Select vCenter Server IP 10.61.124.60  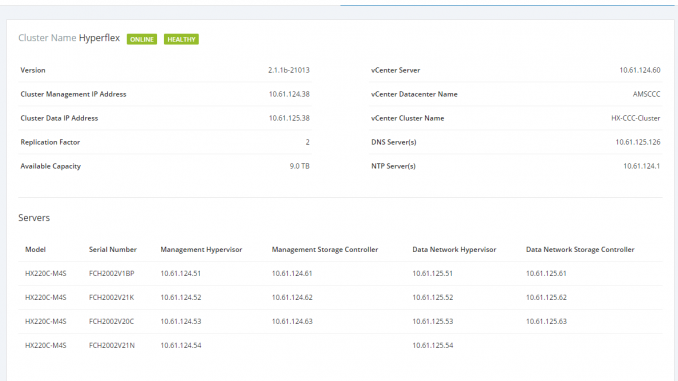pyautogui.click(x=640, y=70)
